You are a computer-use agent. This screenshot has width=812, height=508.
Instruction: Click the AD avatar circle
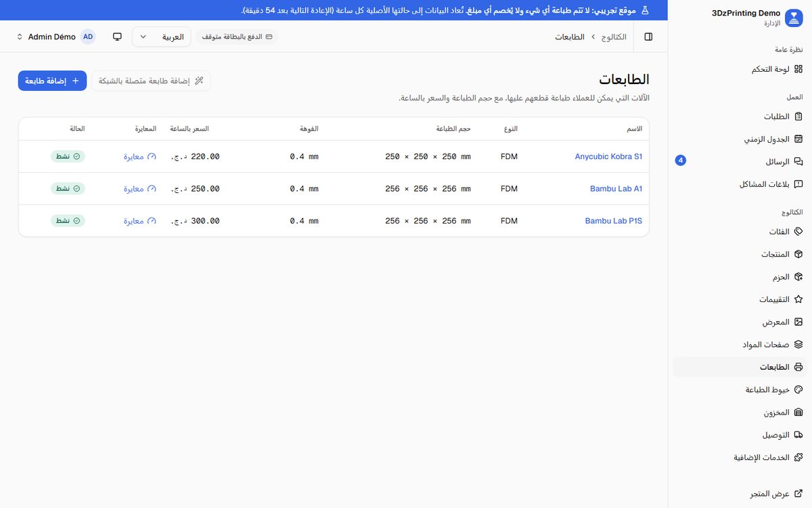[88, 37]
